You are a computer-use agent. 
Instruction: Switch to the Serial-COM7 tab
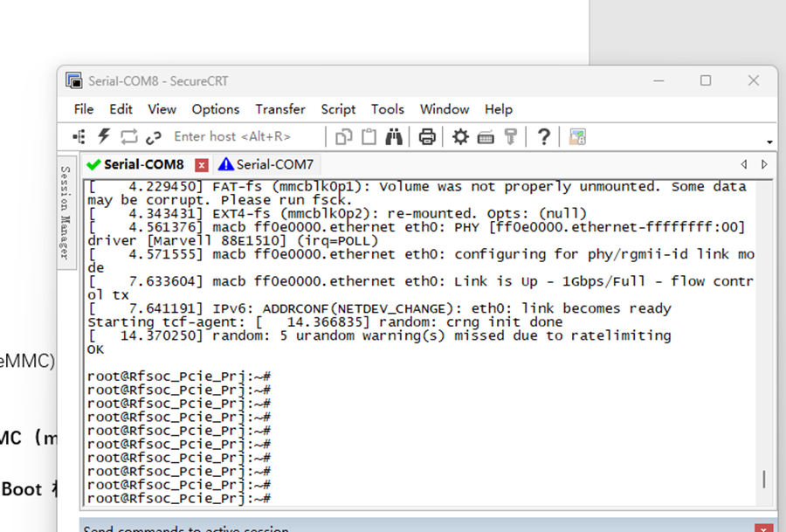265,164
